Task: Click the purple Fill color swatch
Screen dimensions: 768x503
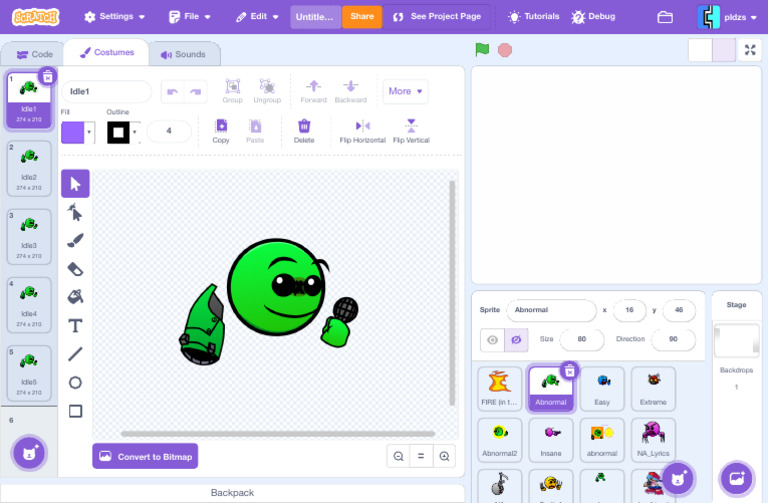Action: pos(72,132)
